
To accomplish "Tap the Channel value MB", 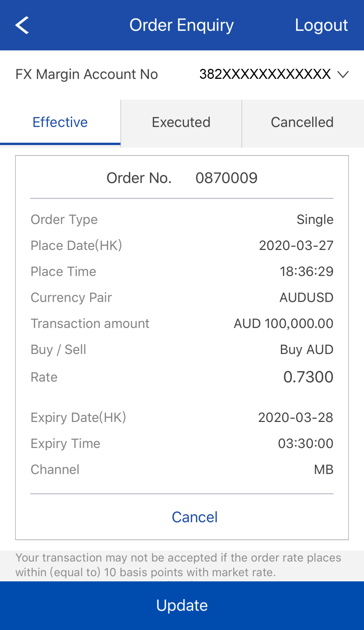I will pos(324,470).
